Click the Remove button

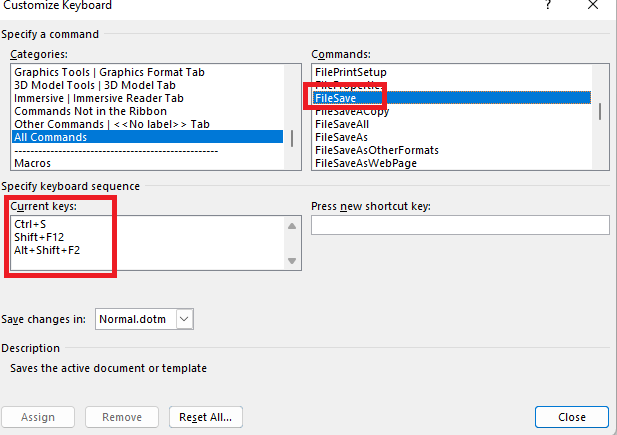(x=122, y=417)
